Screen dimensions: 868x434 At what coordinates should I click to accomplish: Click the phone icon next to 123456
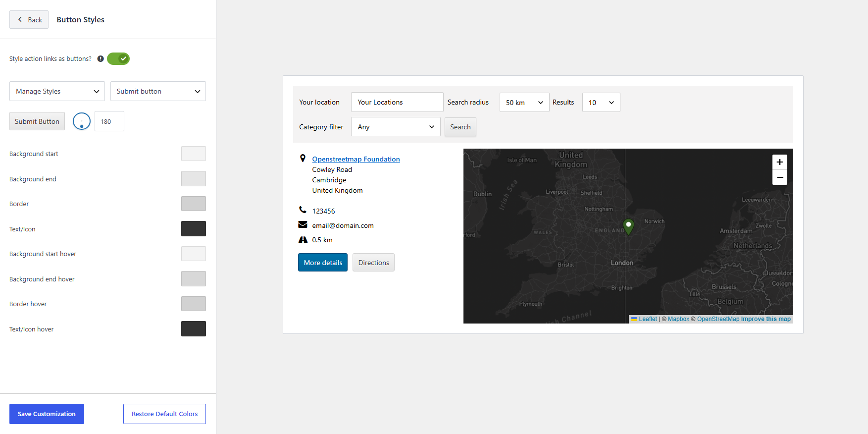coord(303,210)
